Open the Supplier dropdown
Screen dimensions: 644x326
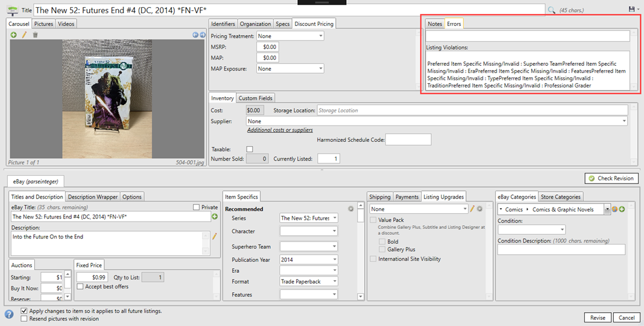click(437, 121)
